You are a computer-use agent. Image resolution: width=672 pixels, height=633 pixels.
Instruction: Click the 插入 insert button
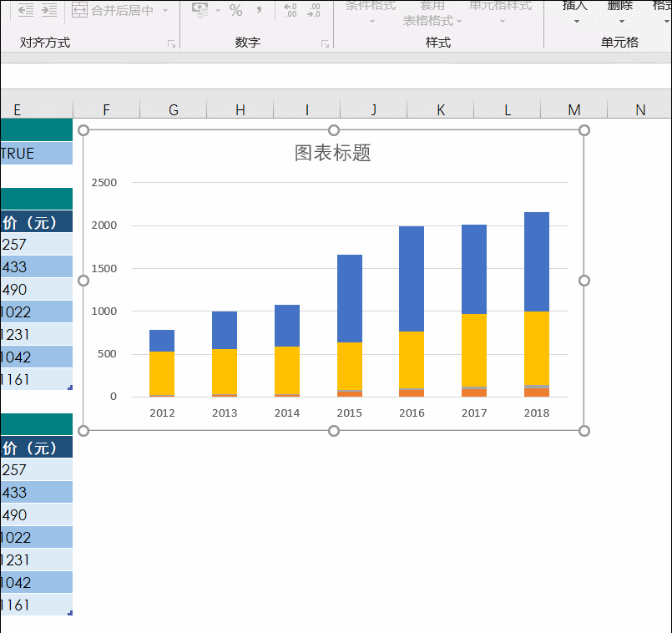tap(575, 5)
